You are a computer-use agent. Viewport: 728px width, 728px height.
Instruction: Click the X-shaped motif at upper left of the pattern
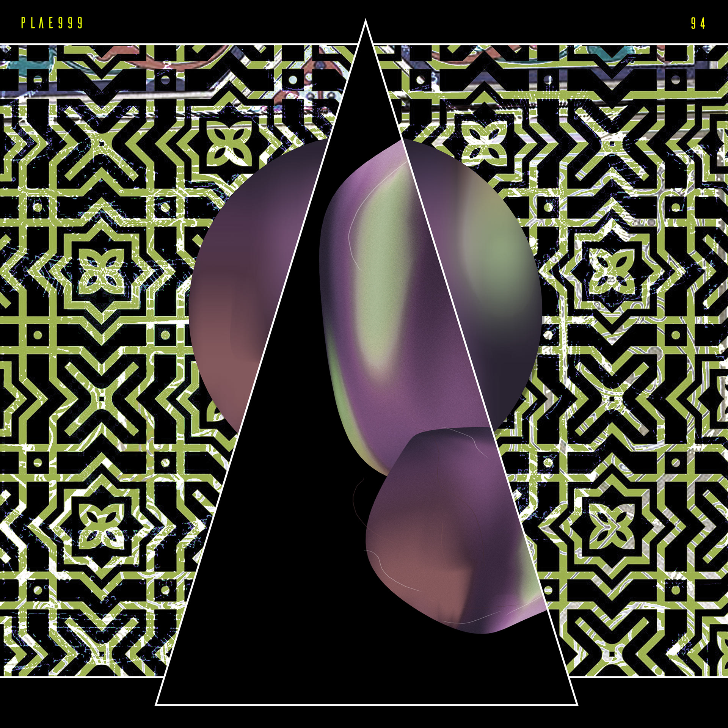tap(101, 144)
